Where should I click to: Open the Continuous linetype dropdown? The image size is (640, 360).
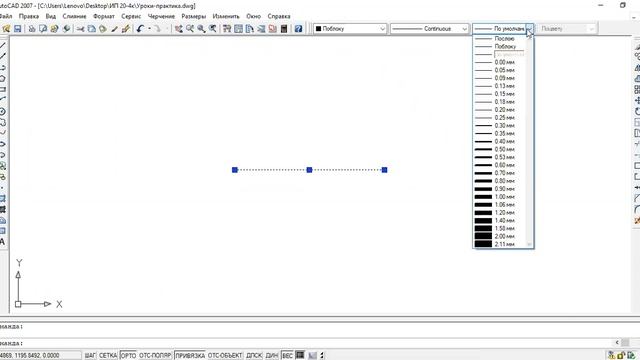(464, 29)
